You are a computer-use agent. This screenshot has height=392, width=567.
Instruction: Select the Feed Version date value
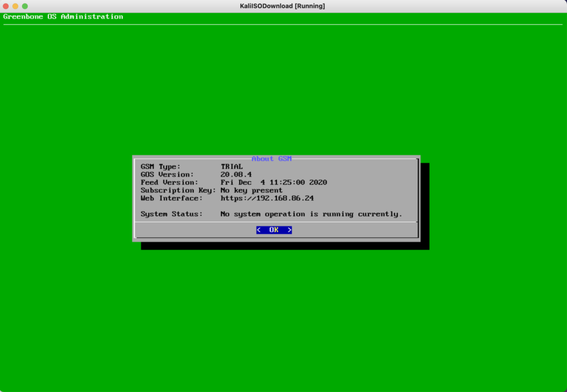274,183
